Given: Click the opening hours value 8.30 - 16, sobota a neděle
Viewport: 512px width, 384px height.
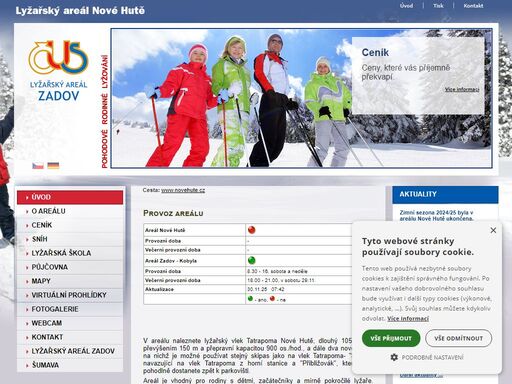Looking at the screenshot, I should pyautogui.click(x=277, y=271).
